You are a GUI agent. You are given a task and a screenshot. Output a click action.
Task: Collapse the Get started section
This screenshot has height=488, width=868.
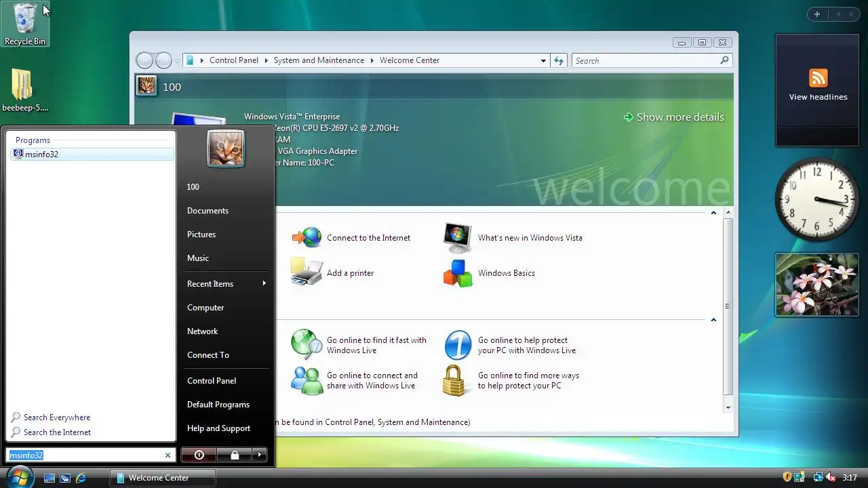point(713,213)
